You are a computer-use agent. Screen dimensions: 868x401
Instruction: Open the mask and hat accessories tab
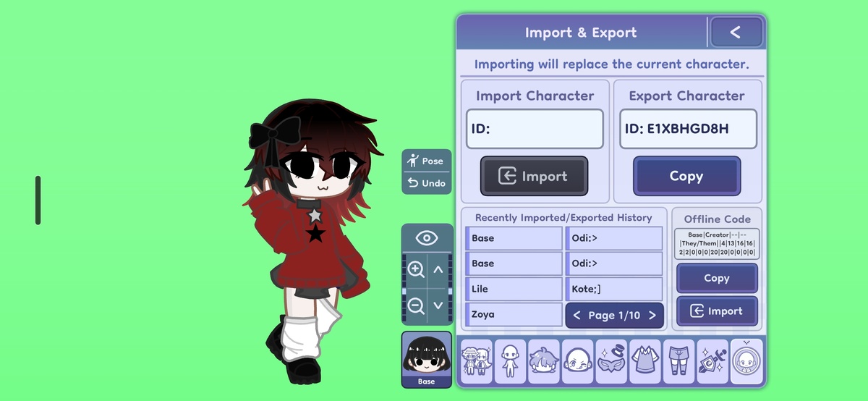coord(612,360)
